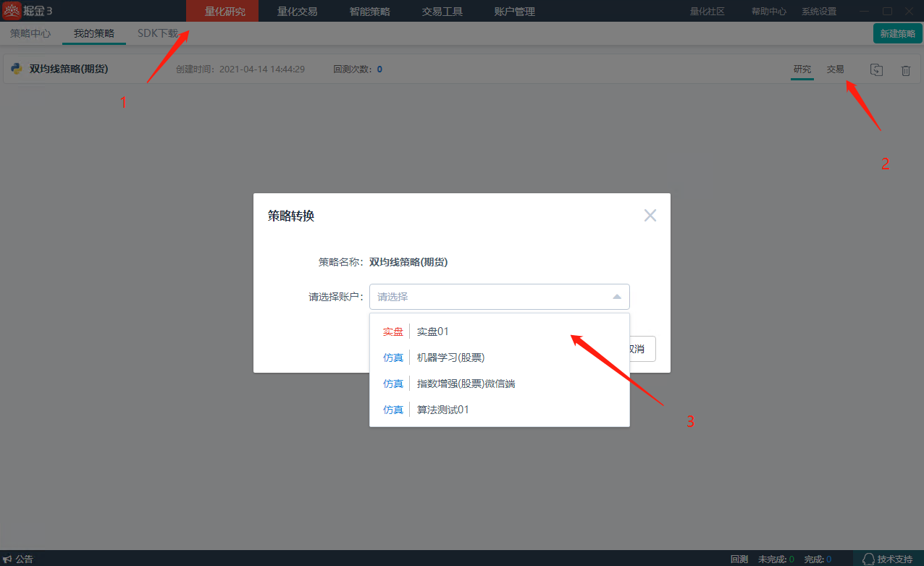
Task: Open 技术支持 chat in status bar
Action: tap(887, 559)
